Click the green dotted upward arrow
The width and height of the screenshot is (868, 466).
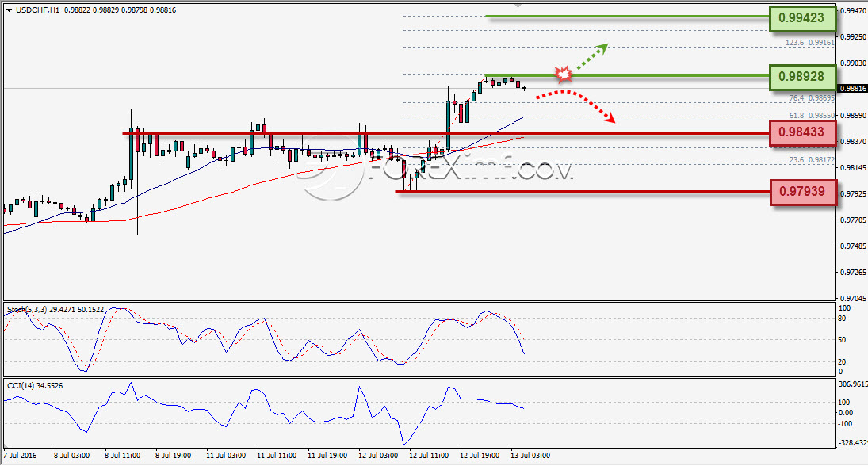[592, 56]
